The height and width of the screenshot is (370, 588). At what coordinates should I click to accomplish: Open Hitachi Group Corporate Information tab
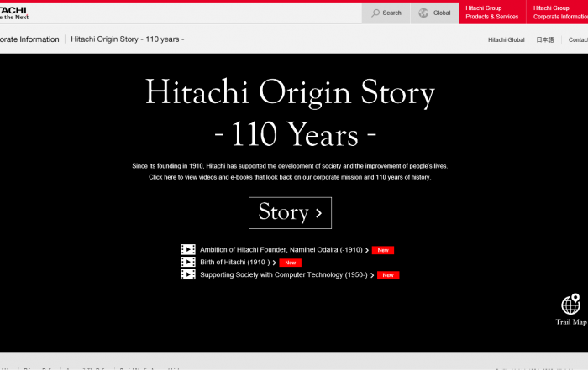557,13
